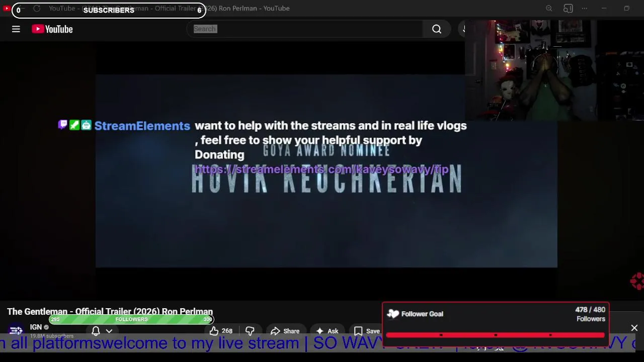Image resolution: width=644 pixels, height=362 pixels.
Task: Dislike the video with thumbs-down
Action: [x=250, y=331]
